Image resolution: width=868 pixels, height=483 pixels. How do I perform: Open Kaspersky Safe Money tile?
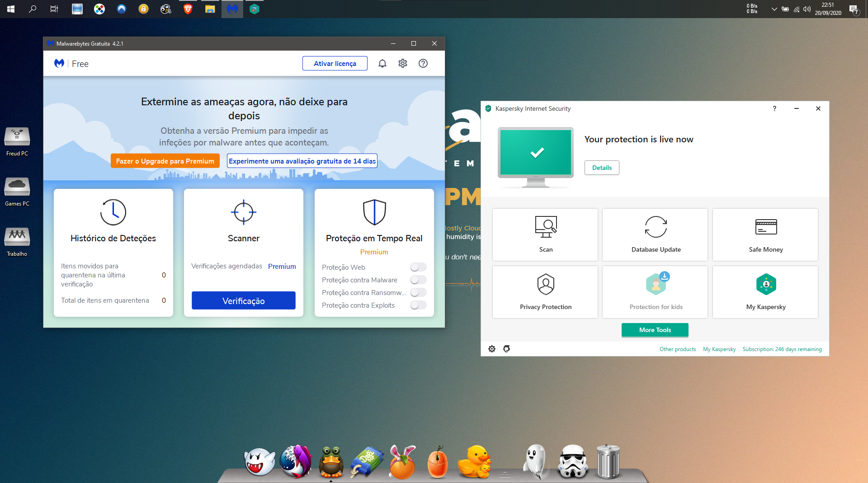tap(765, 234)
